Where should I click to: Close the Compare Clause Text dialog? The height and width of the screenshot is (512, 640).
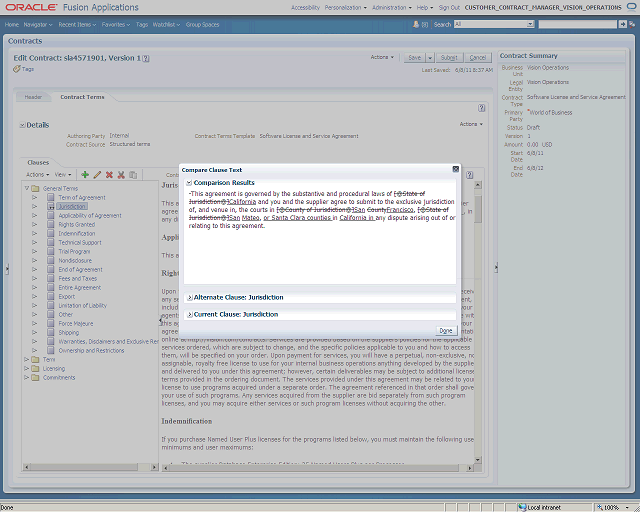coord(456,169)
